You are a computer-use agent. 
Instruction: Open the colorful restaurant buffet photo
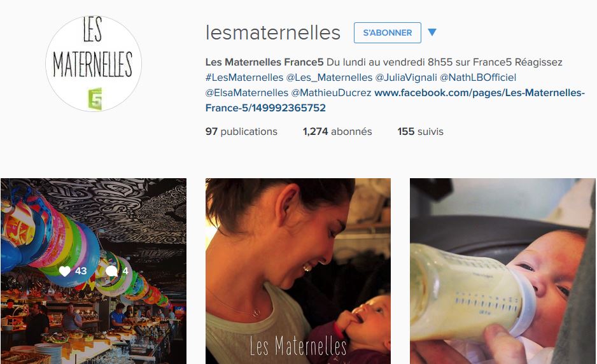pos(94,271)
